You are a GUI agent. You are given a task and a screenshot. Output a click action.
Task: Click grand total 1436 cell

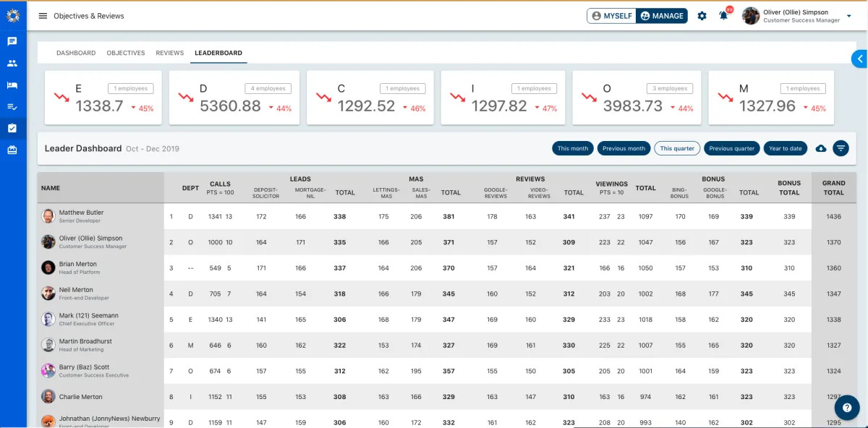(x=833, y=216)
